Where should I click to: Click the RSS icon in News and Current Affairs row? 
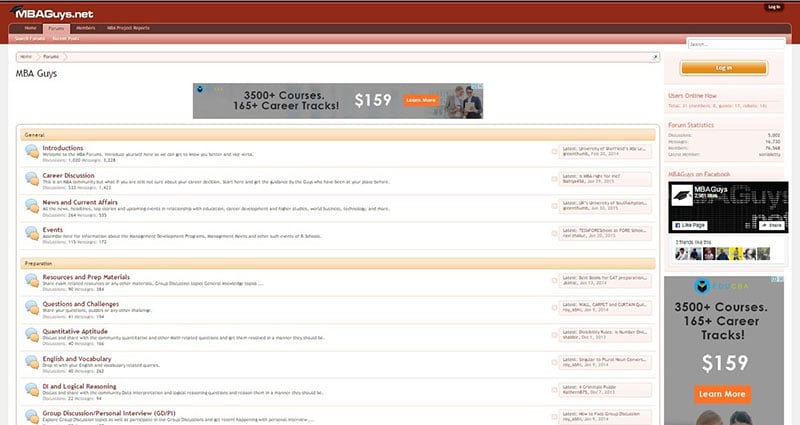(x=554, y=206)
